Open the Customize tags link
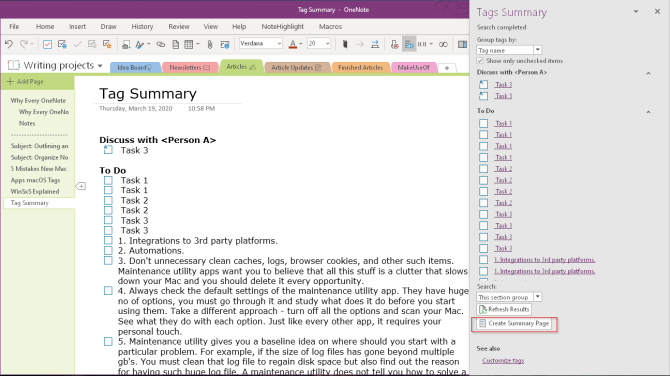Viewport: 670px width, 376px height. [503, 361]
